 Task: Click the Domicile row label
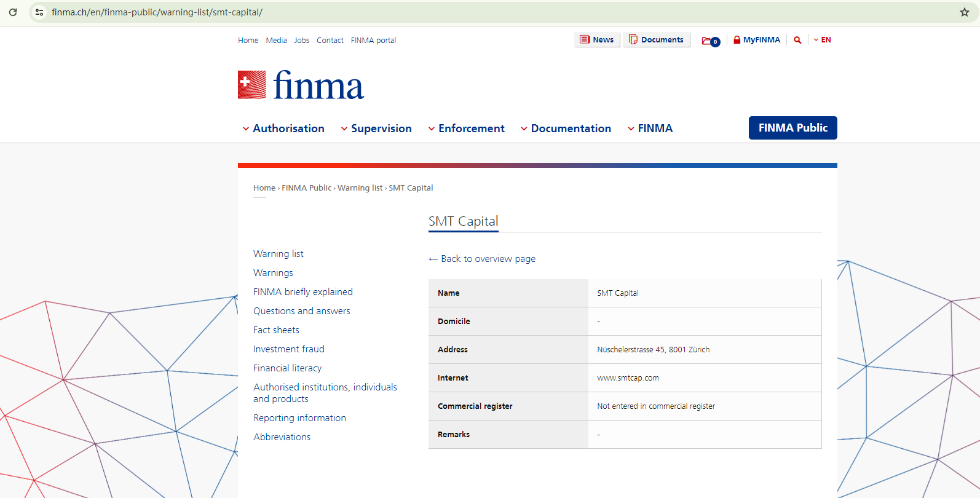click(454, 322)
